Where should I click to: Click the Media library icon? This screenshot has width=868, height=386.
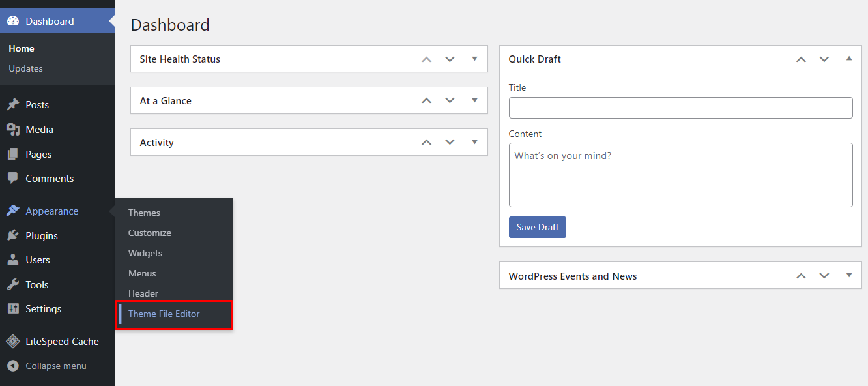tap(13, 129)
